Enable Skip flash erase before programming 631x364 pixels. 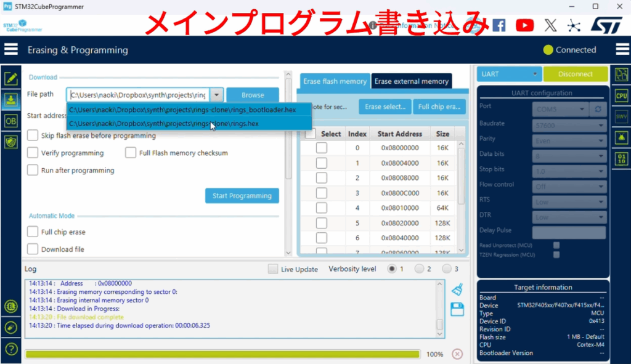[33, 135]
